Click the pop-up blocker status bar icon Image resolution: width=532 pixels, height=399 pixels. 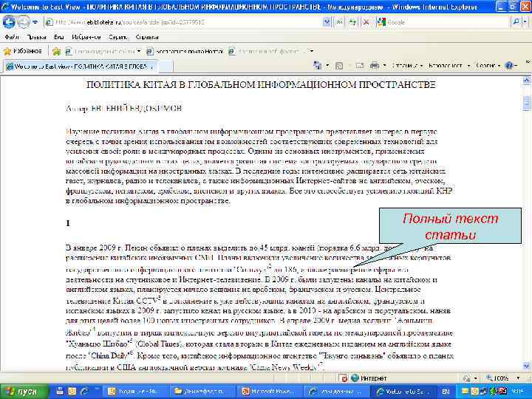pyautogui.click(x=343, y=378)
